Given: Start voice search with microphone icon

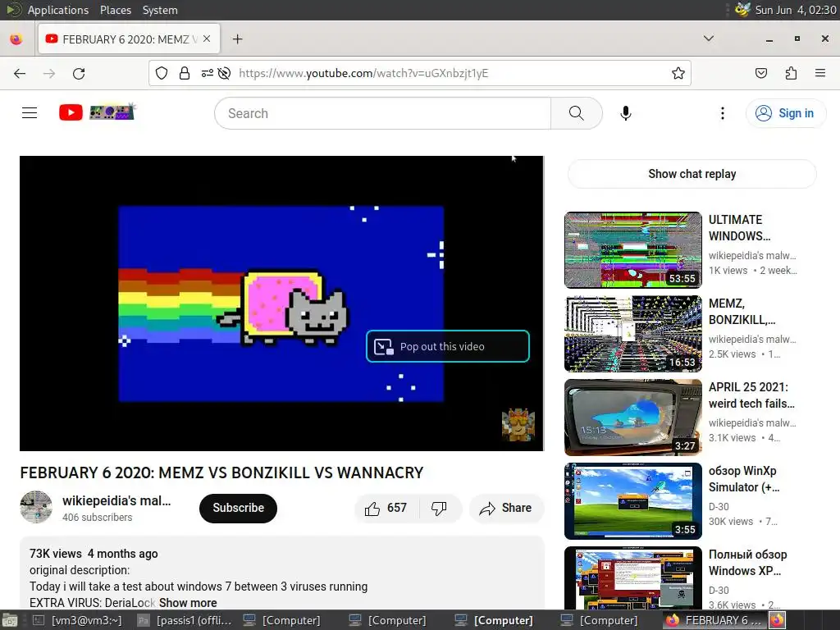Looking at the screenshot, I should tap(626, 113).
